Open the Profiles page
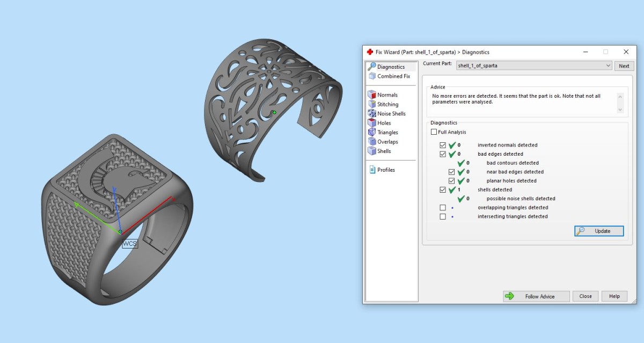This screenshot has width=644, height=343. 385,170
